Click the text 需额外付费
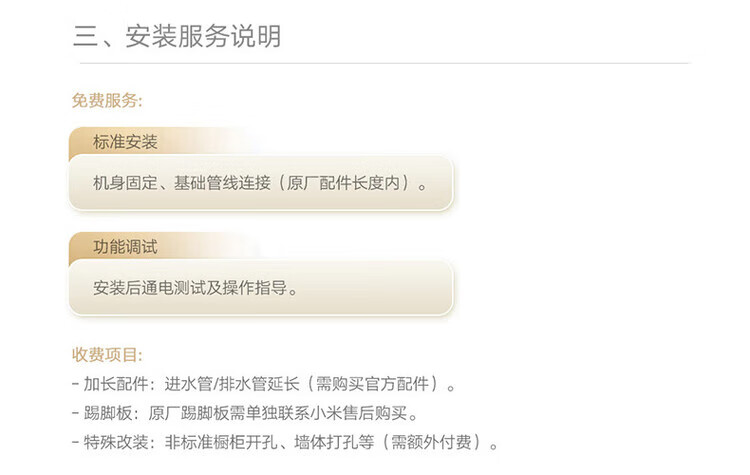The height and width of the screenshot is (475, 750). pos(431,442)
